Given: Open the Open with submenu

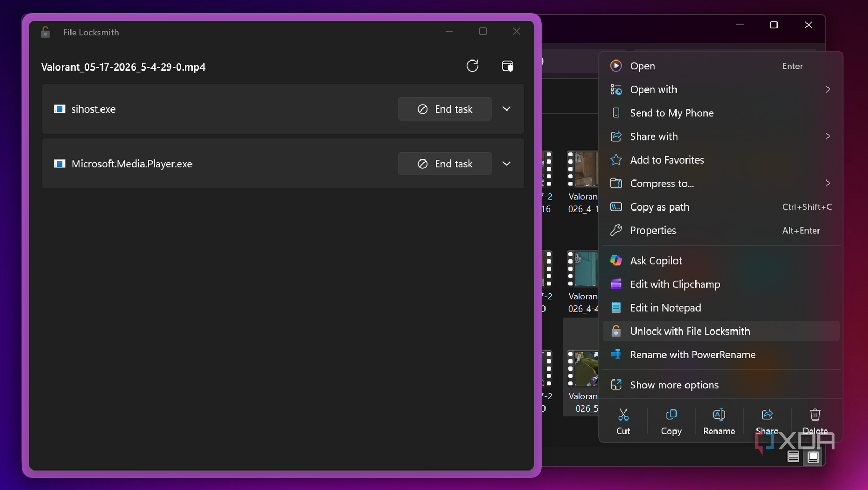Looking at the screenshot, I should [721, 89].
